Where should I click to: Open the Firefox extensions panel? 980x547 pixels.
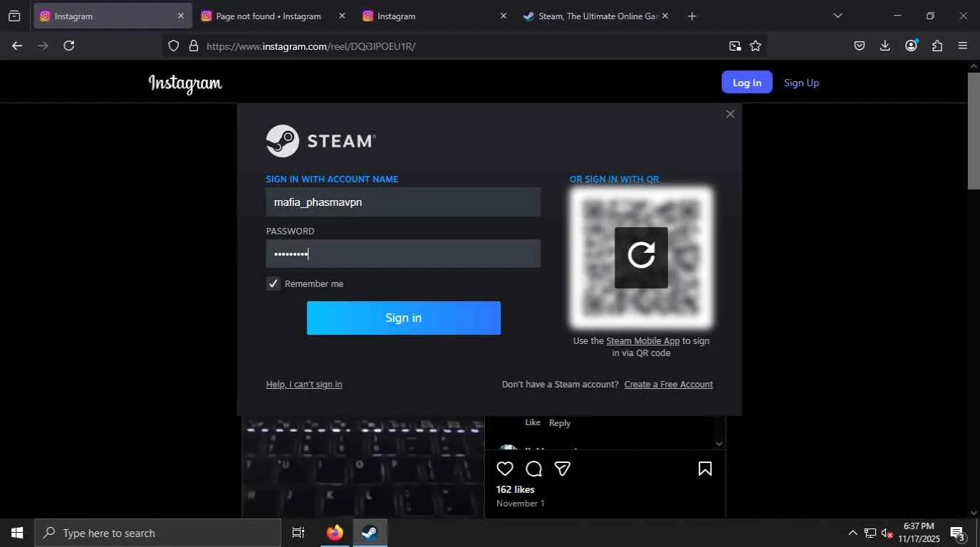coord(937,46)
